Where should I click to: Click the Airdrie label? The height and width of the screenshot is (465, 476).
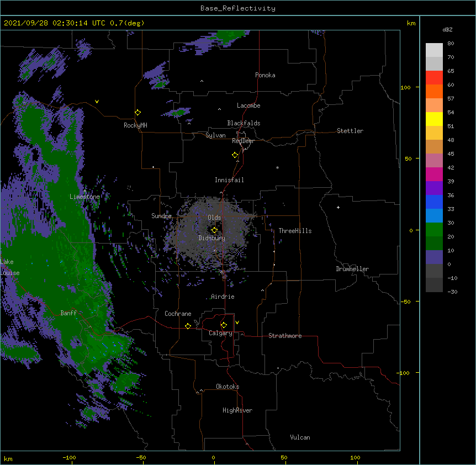point(223,297)
